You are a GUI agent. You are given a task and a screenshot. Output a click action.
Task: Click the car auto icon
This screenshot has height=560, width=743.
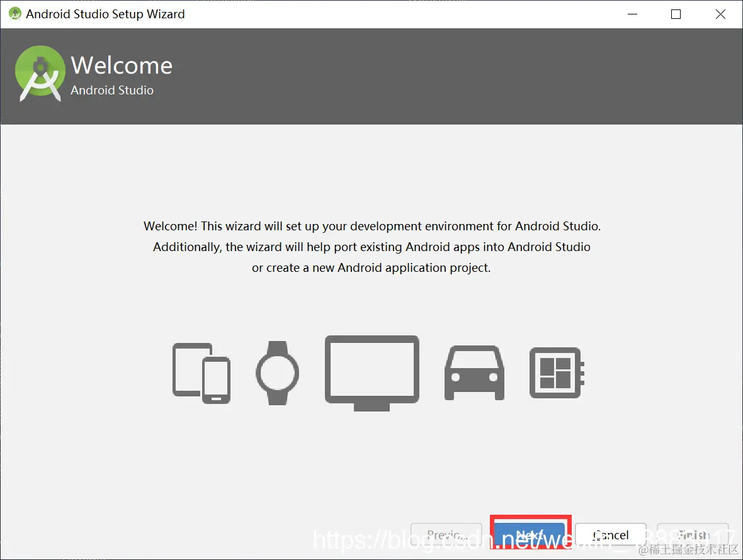point(474,373)
